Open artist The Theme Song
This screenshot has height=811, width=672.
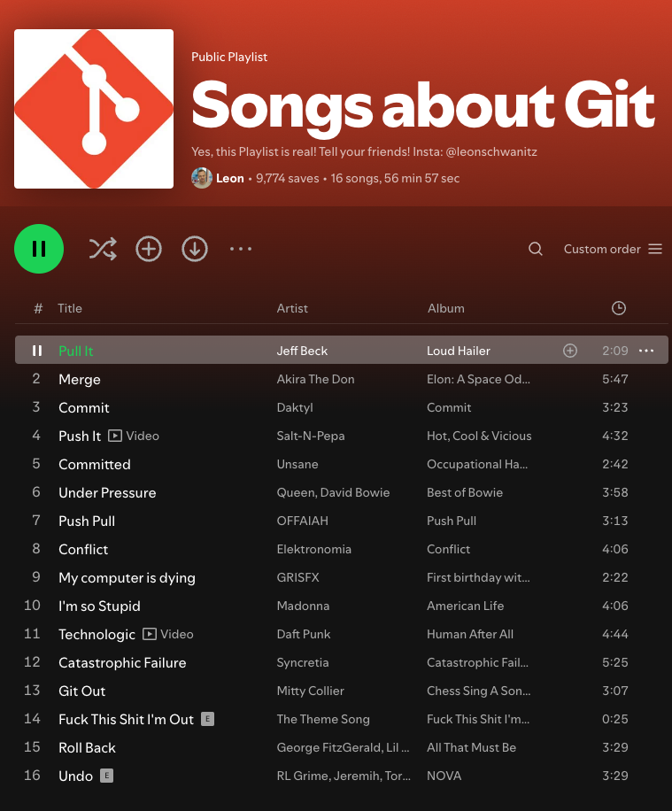(x=323, y=719)
